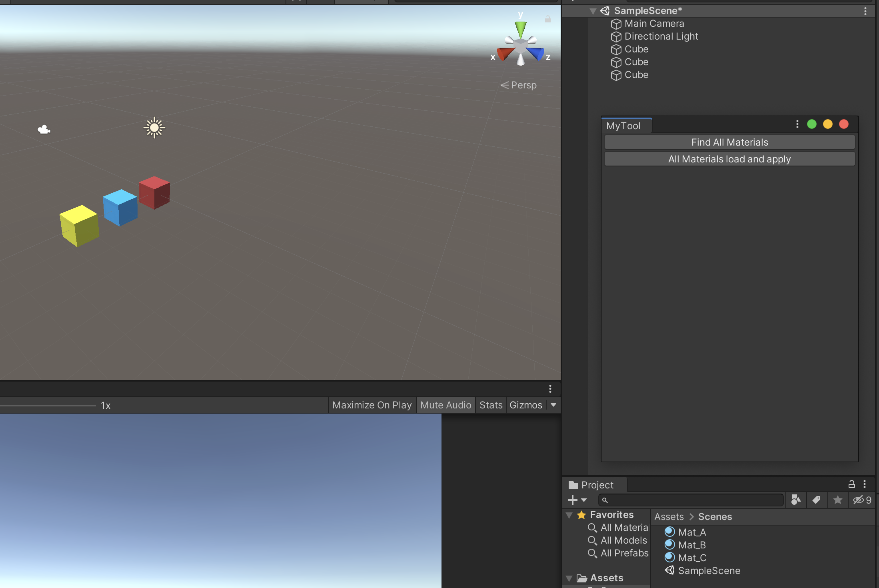Select the Mat_B material asset
The image size is (879, 588).
pos(685,545)
